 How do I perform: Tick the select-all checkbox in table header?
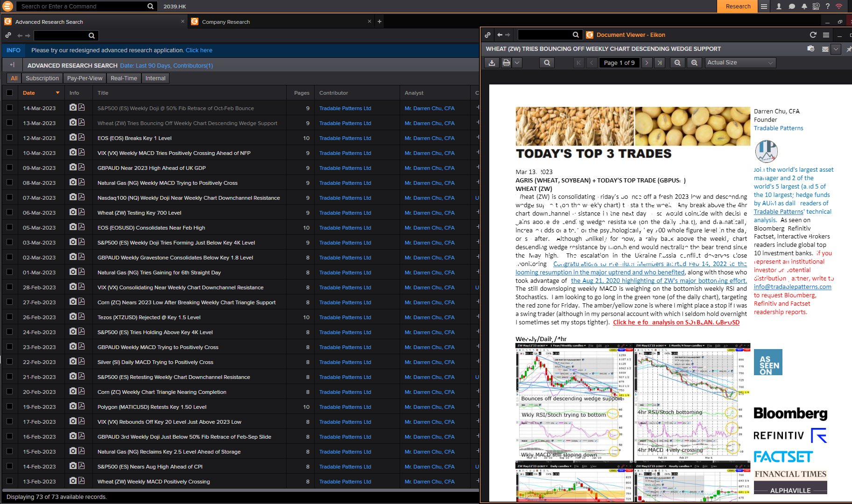tap(10, 93)
